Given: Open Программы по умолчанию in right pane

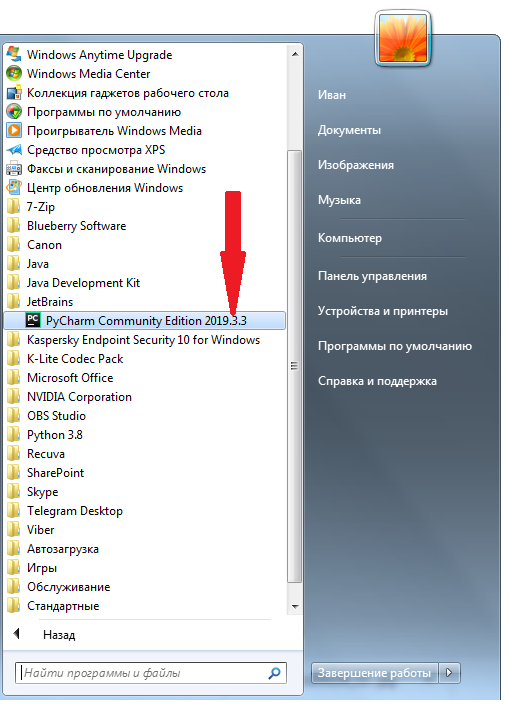Looking at the screenshot, I should pos(395,346).
